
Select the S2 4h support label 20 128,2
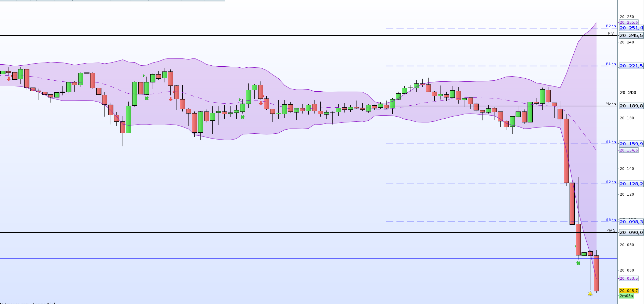point(631,184)
